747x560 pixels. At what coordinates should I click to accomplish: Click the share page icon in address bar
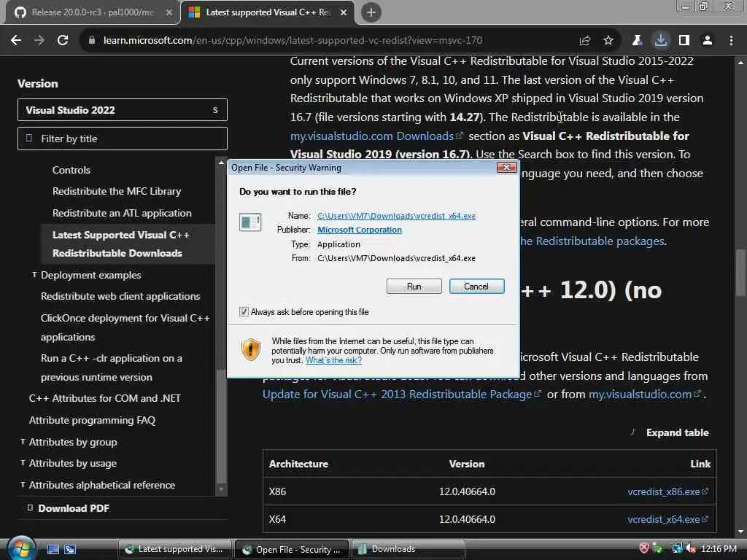point(584,41)
